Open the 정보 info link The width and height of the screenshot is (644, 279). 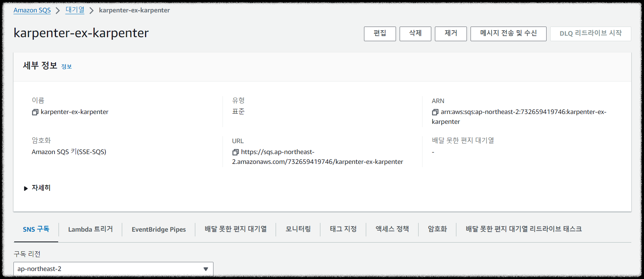[x=67, y=67]
